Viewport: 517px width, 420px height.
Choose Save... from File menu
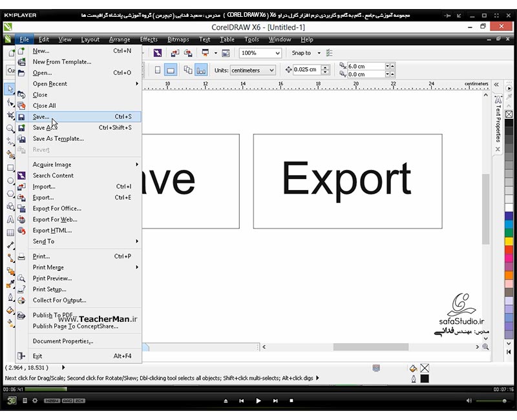(78, 117)
